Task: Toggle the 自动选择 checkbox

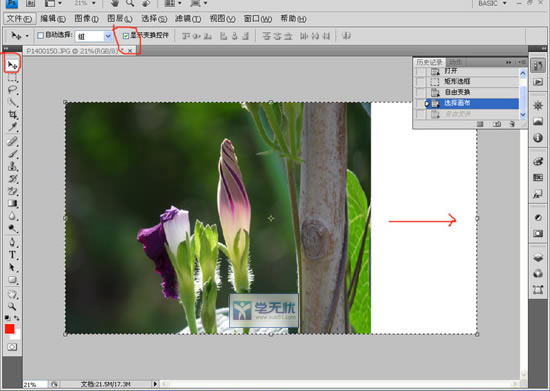Action: (x=40, y=35)
